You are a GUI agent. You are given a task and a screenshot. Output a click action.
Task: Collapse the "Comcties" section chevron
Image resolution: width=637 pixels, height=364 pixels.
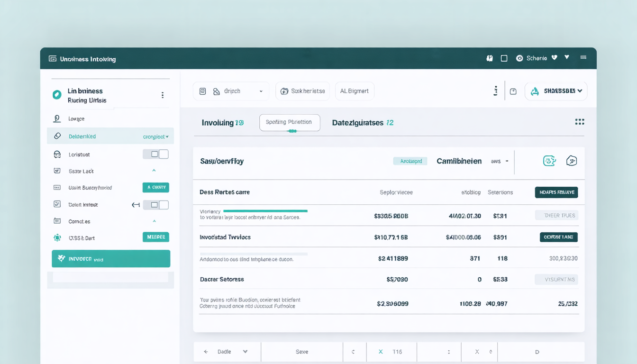click(x=154, y=221)
